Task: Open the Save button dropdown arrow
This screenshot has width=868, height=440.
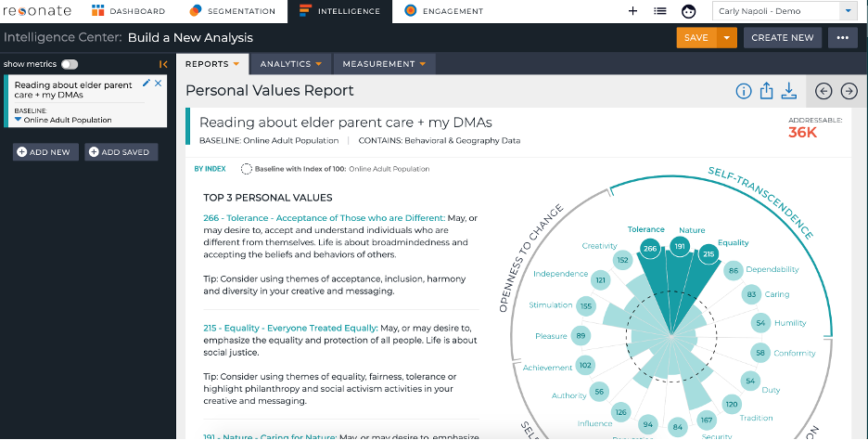Action: click(x=727, y=38)
